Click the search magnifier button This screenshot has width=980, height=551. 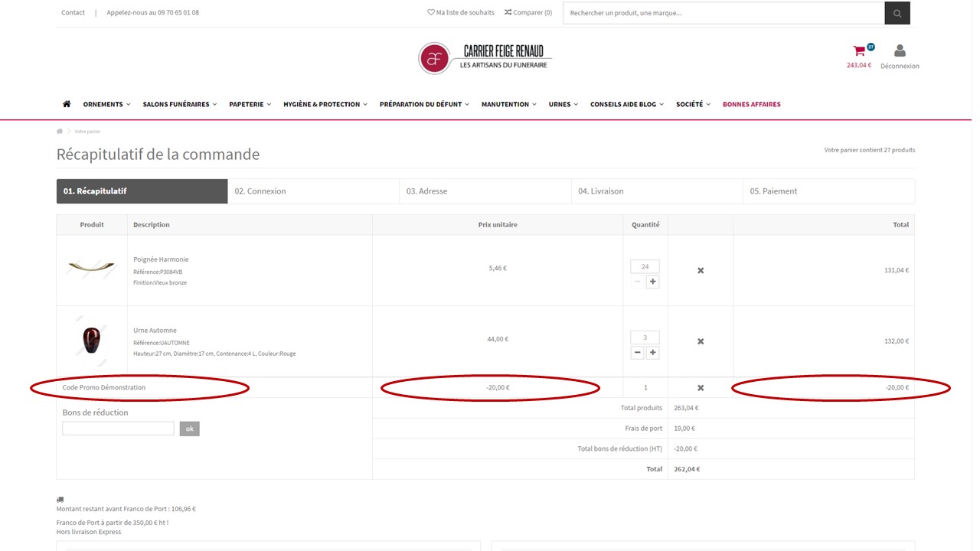(897, 13)
